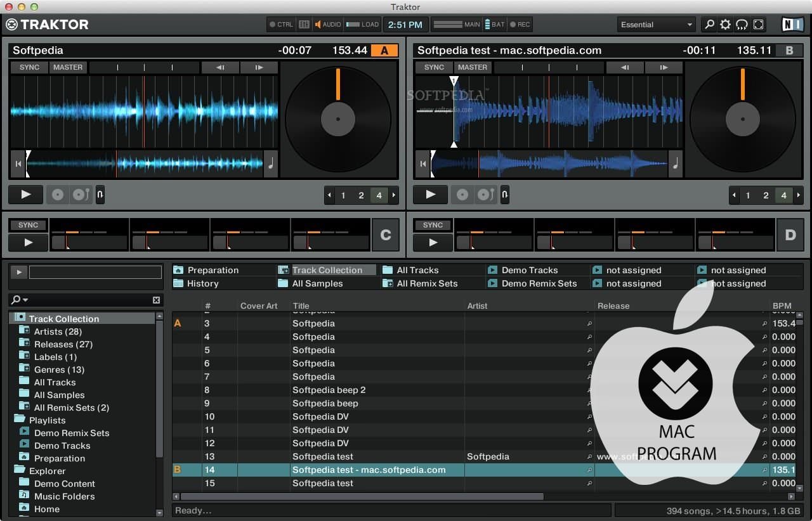Expand Artists (28) in Track Collection
Viewport: 812px width, 521px height.
click(x=24, y=331)
